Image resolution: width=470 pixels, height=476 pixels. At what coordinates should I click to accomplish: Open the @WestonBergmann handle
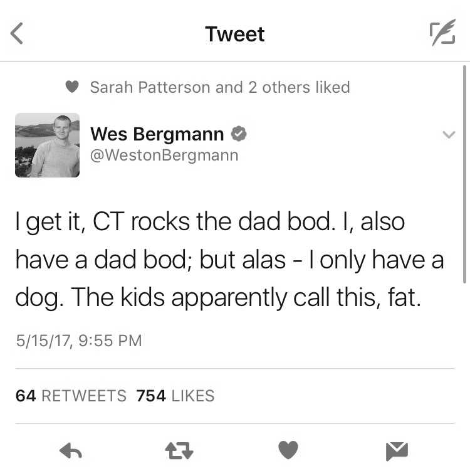point(164,156)
